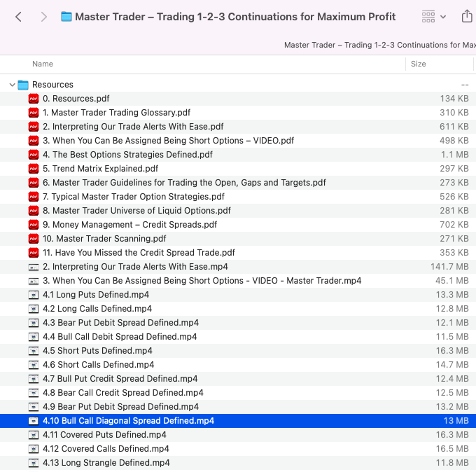Select 8. Master Trader Universe of Liquid Options.pdf
This screenshot has width=476, height=472.
(x=136, y=211)
